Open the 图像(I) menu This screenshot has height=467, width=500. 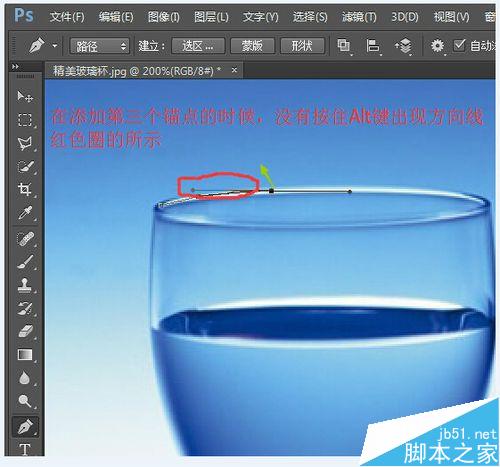point(163,16)
